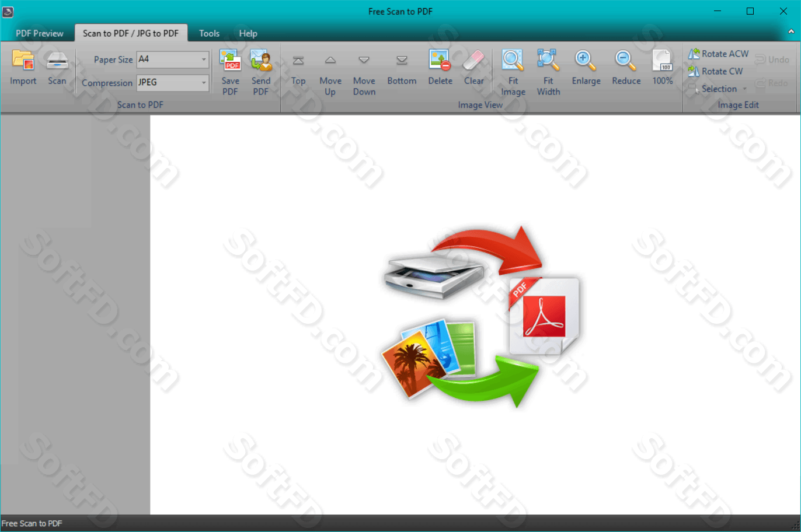The width and height of the screenshot is (801, 532).
Task: Click the Send PDF icon
Action: coord(261,60)
